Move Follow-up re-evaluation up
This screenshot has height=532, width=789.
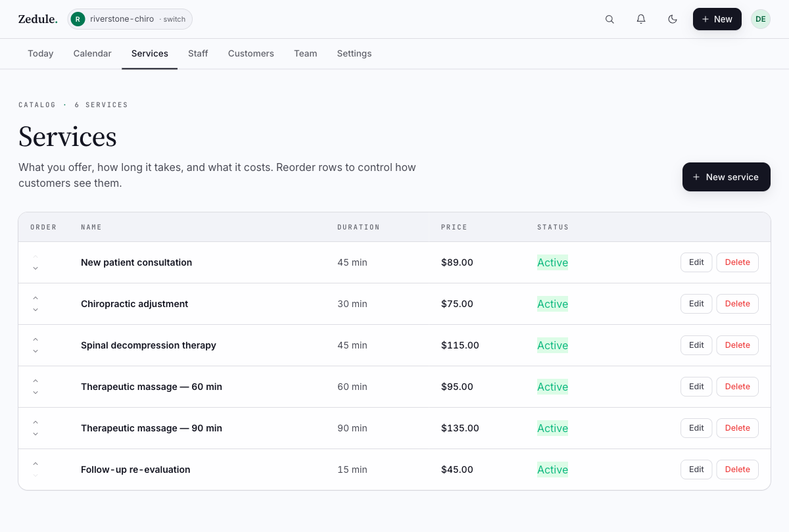tap(36, 464)
